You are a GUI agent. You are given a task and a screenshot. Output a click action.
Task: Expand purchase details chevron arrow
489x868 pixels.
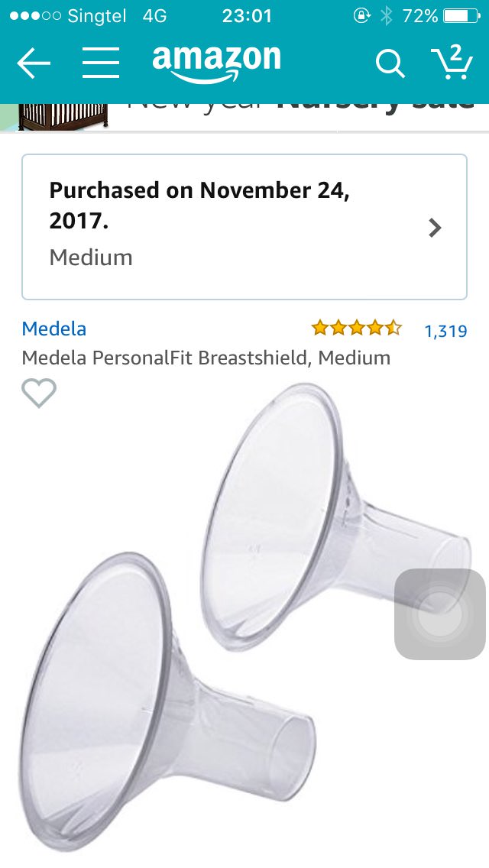click(436, 228)
